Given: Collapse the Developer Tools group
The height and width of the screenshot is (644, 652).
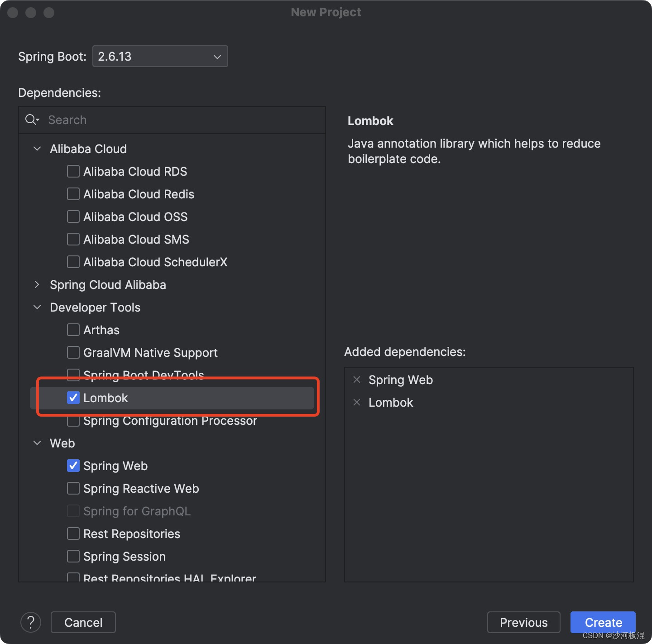Looking at the screenshot, I should click(x=37, y=307).
